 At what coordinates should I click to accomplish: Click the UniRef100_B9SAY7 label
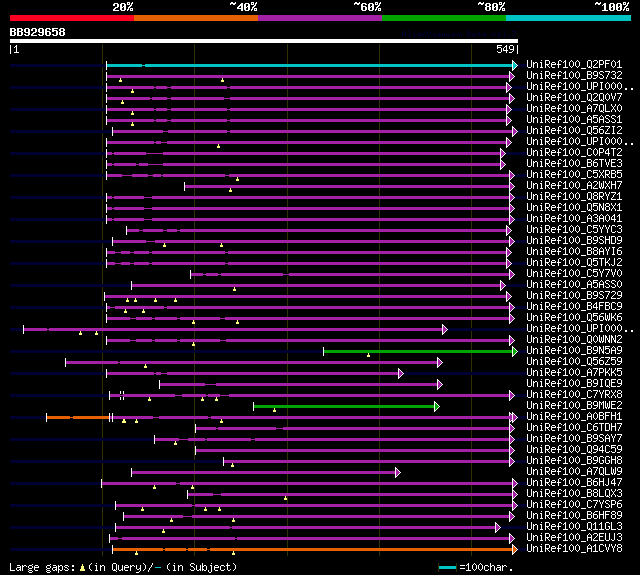tap(574, 439)
